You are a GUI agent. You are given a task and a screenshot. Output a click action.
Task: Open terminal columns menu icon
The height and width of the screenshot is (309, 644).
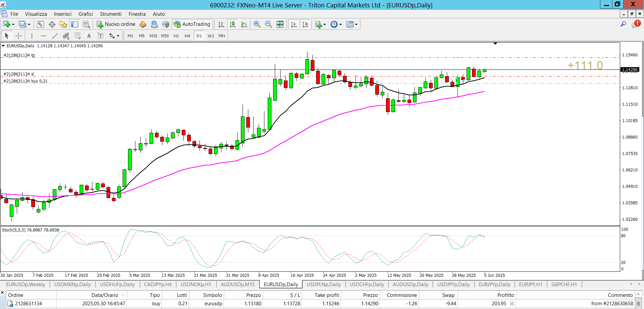coord(638,304)
